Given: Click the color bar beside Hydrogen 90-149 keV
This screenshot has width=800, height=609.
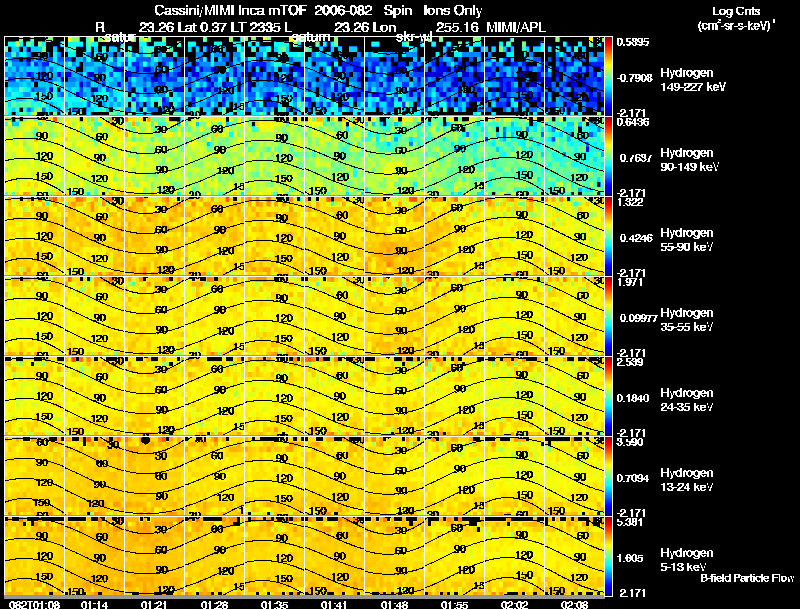Looking at the screenshot, I should click(x=608, y=156).
